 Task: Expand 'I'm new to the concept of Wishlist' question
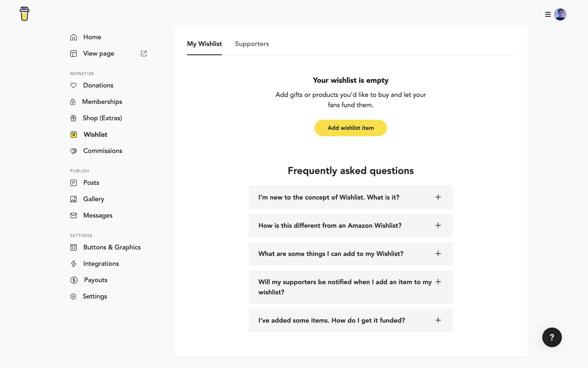[438, 197]
